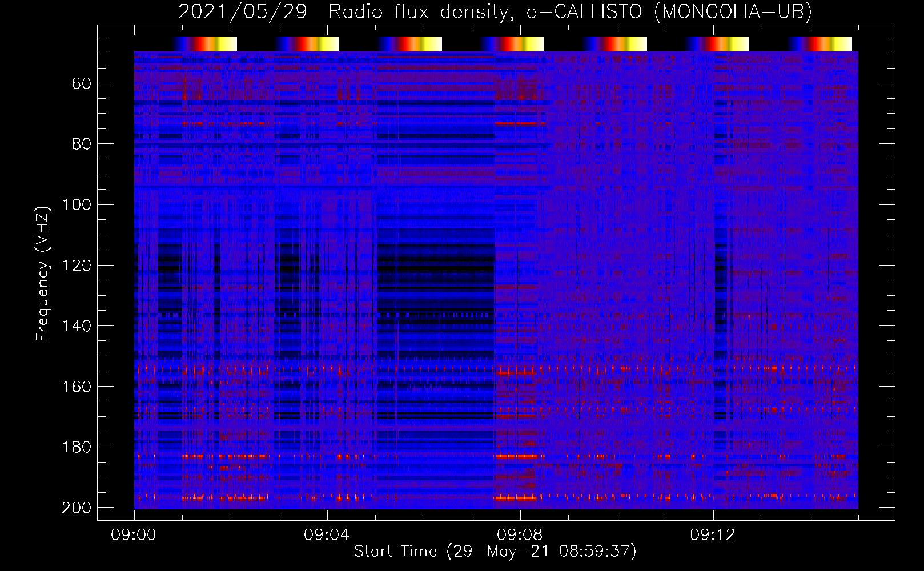Click the 'Frequency (MHZ)' axis label
This screenshot has height=571, width=924.
point(43,274)
